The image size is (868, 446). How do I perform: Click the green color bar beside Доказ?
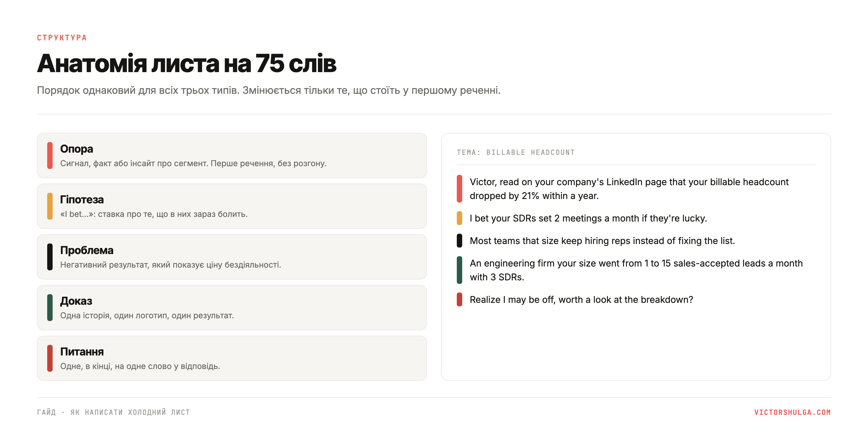[50, 307]
